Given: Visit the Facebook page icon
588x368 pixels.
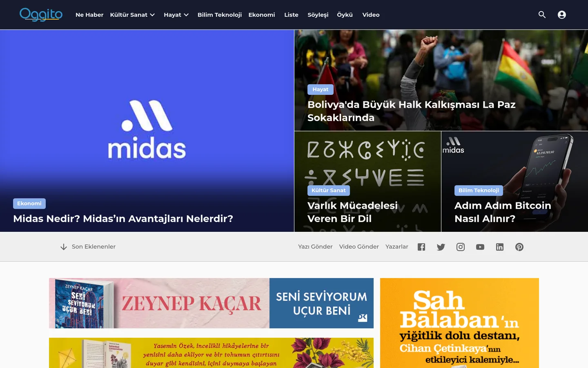Looking at the screenshot, I should 421,247.
